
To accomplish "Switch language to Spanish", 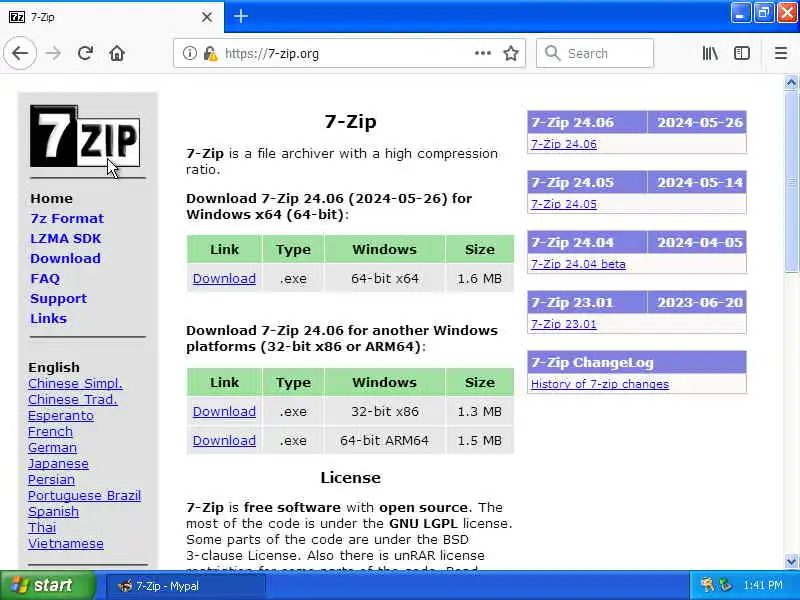I will point(53,512).
